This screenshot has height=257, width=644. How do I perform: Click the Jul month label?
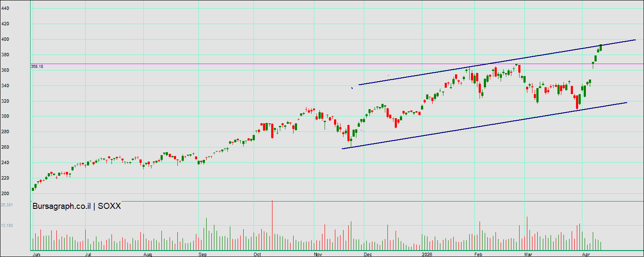click(89, 254)
